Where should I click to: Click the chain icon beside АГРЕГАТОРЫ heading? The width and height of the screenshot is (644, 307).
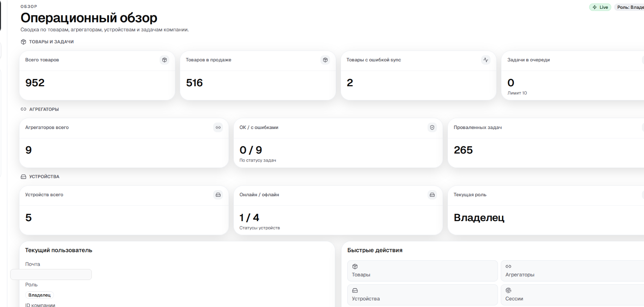tap(23, 109)
